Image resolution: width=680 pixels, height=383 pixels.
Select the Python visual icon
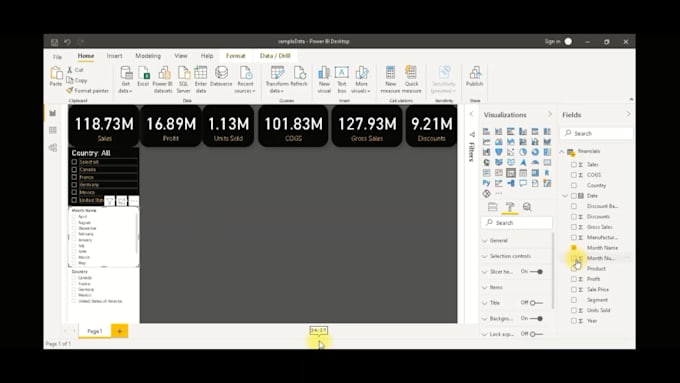(487, 183)
